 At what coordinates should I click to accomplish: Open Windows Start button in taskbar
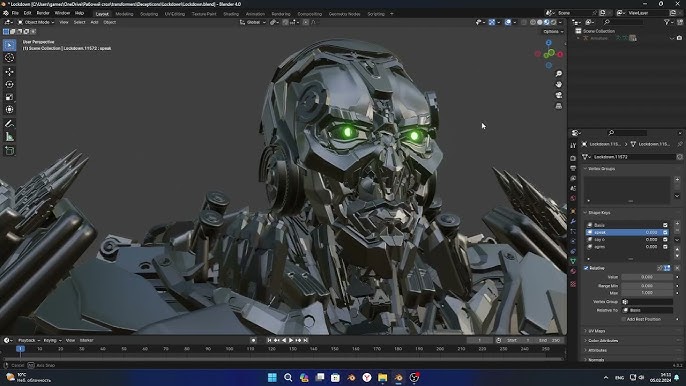click(x=272, y=377)
